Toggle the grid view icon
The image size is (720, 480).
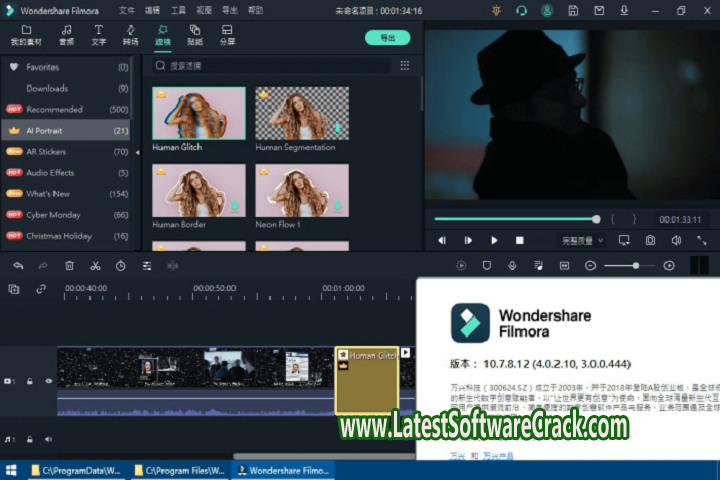coord(405,65)
